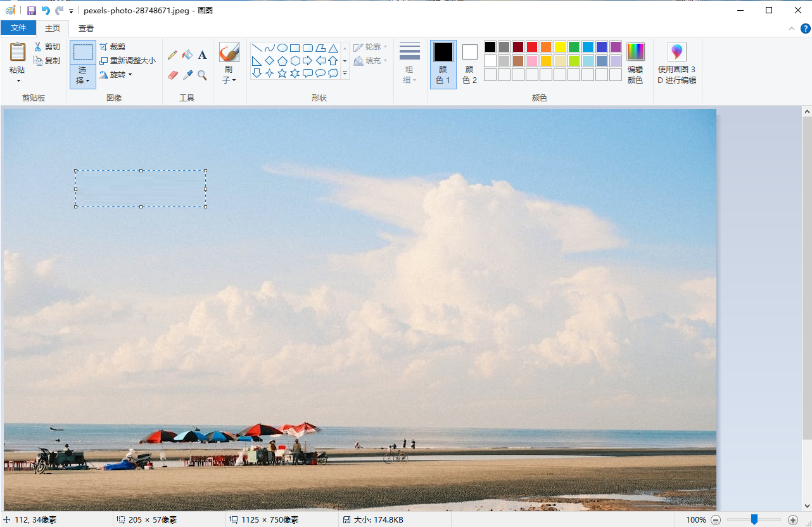Pick the Color picker eyedropper tool
Image resolution: width=812 pixels, height=527 pixels.
click(187, 75)
